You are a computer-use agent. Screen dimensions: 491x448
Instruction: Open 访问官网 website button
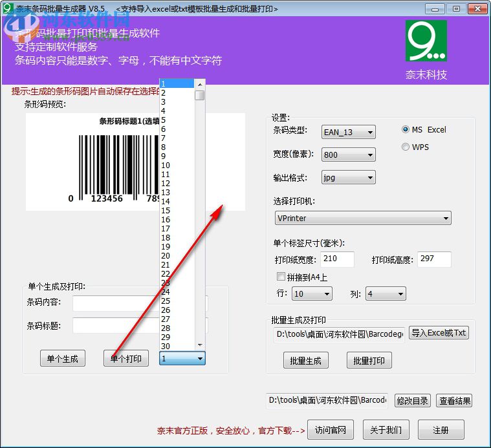[x=331, y=430]
